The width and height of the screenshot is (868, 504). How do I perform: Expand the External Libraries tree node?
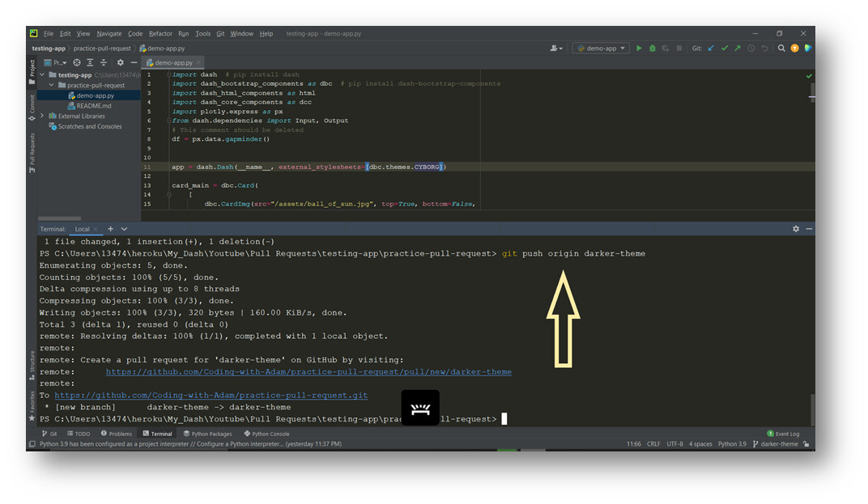click(42, 116)
